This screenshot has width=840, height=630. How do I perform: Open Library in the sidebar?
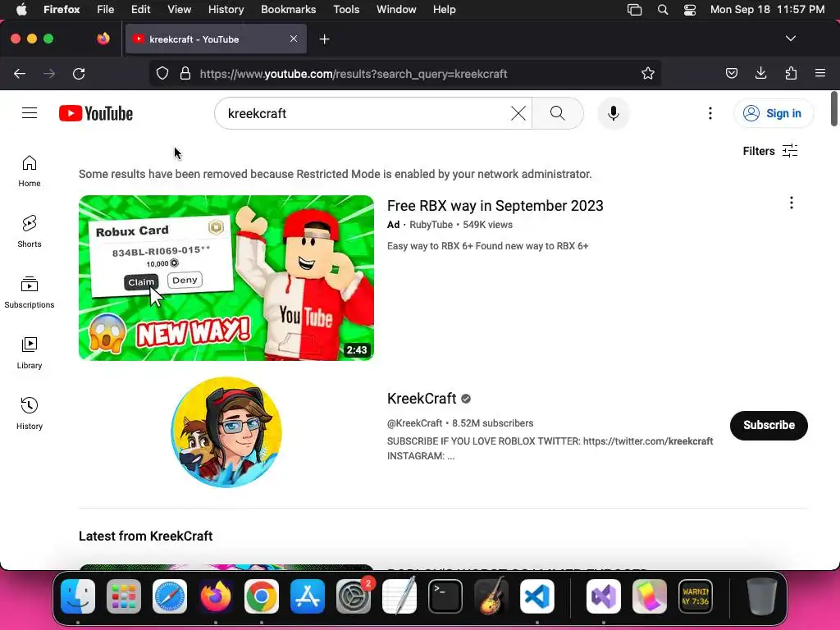click(x=30, y=353)
